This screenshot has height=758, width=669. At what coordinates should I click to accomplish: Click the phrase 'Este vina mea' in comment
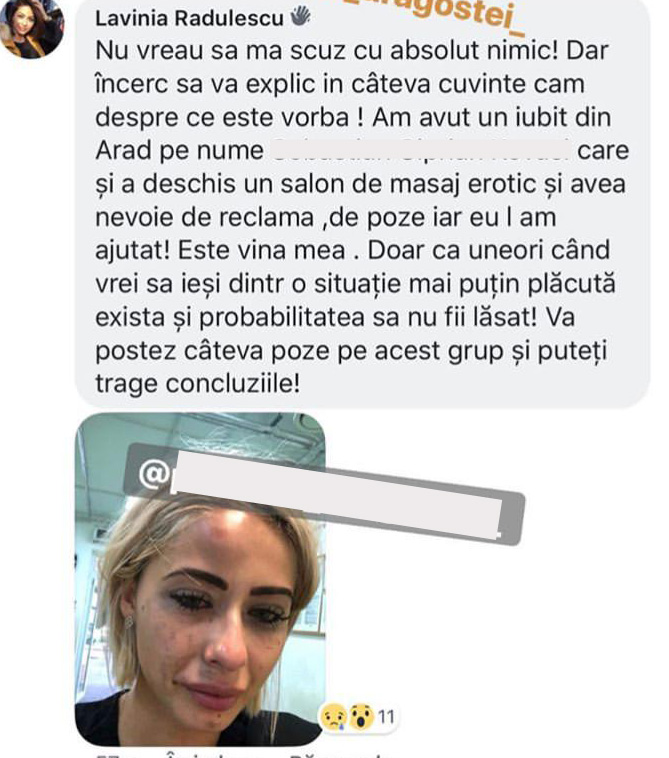click(261, 250)
